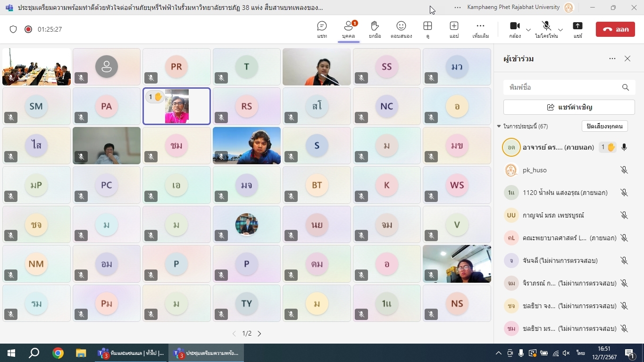Click the mute everyone button
Screen dimensions: 644x362
pos(605,126)
